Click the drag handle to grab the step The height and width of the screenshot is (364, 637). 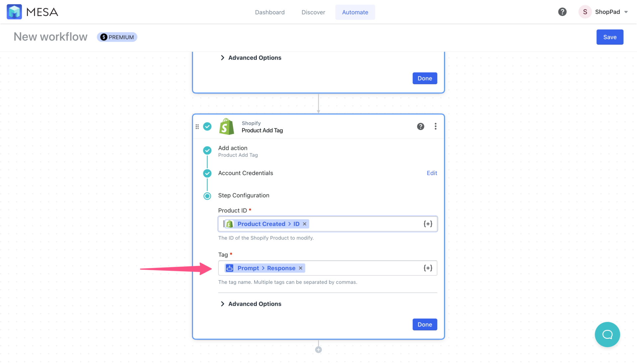click(197, 126)
